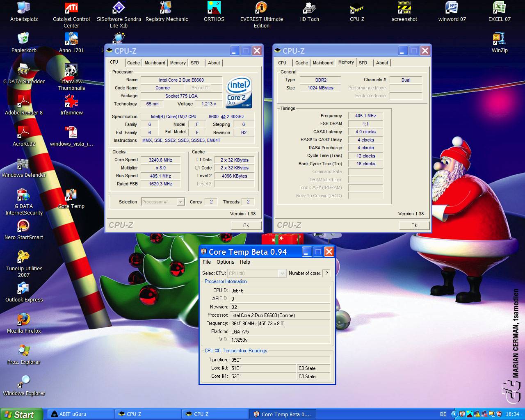Open IrfanView Thumbnails desktop icon
525x420 pixels.
(71, 77)
